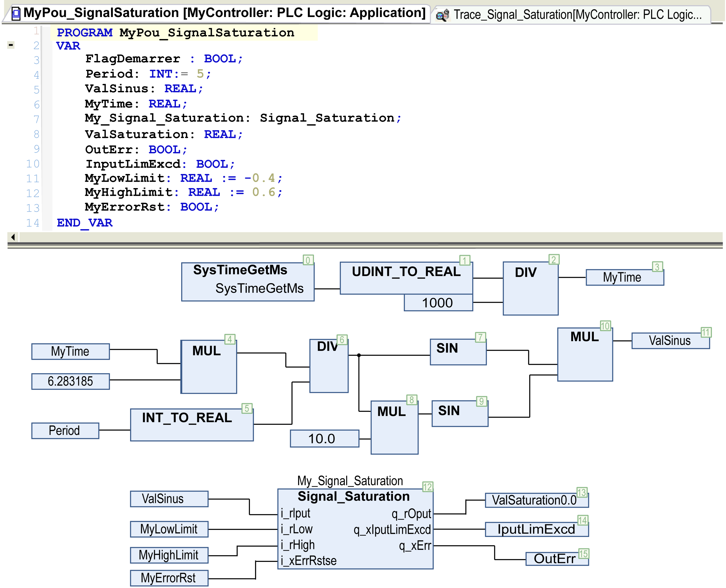
Task: Collapse the VAR declaration block
Action: pyautogui.click(x=11, y=45)
